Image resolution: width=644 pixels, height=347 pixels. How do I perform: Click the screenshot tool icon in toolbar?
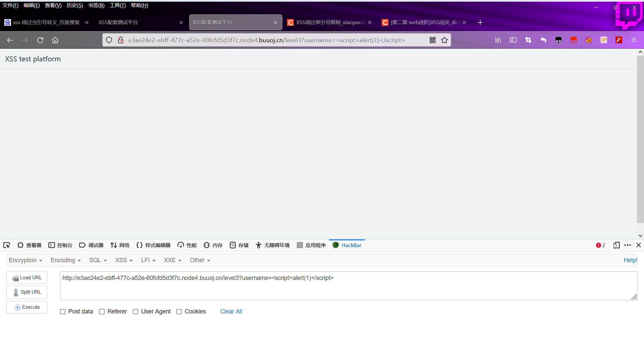pyautogui.click(x=528, y=40)
